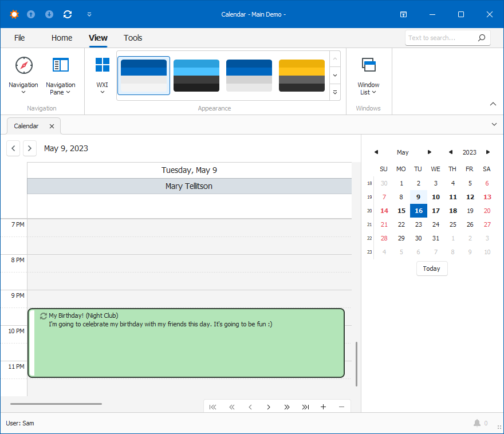Increase visible resources with plus icon
The width and height of the screenshot is (504, 434).
[324, 407]
